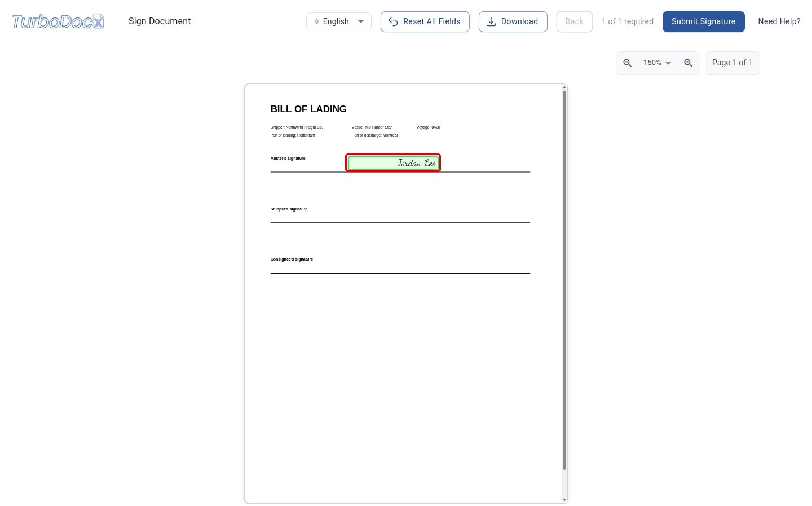
Task: Click Shipper: Northwind Freight Co. text
Action: click(297, 127)
